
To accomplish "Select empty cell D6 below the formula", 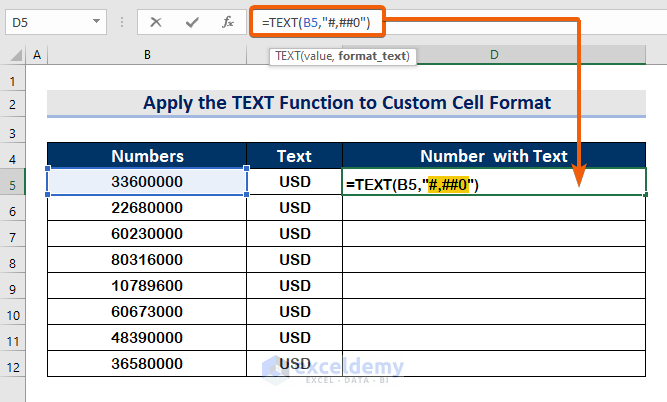I will click(x=494, y=208).
